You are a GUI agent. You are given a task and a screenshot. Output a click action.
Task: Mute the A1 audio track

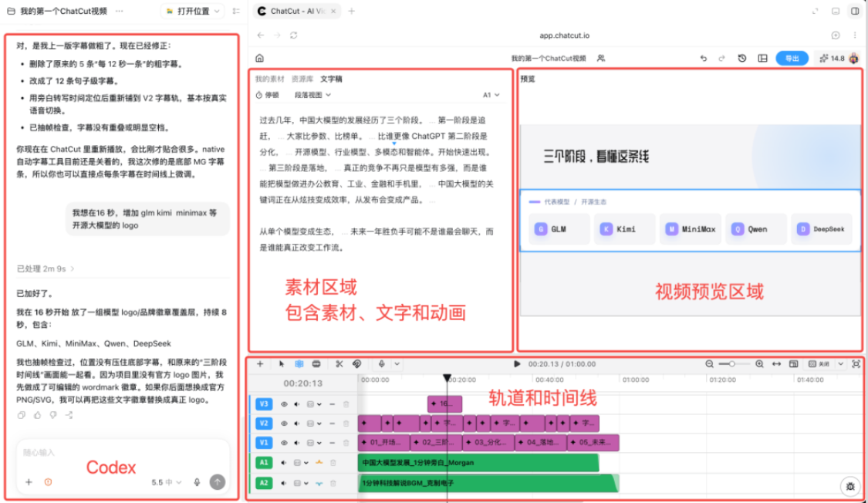pyautogui.click(x=284, y=463)
